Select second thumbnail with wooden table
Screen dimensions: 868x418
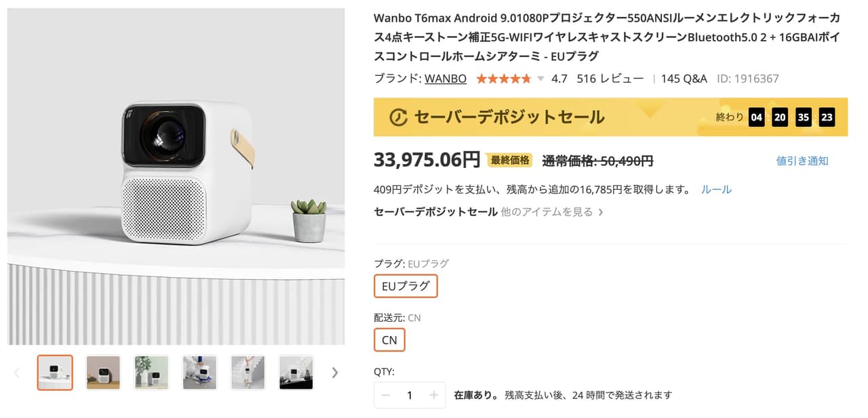(x=103, y=373)
